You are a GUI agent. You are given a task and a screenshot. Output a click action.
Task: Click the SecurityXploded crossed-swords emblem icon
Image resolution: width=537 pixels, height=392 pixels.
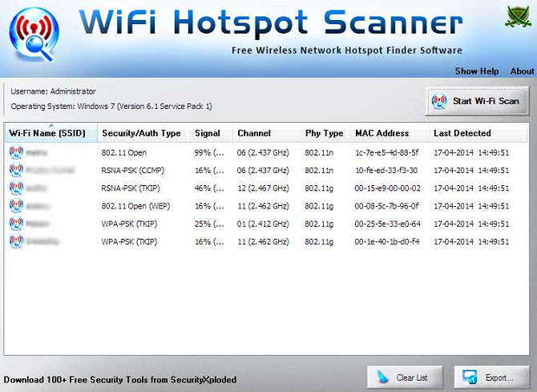pos(518,17)
